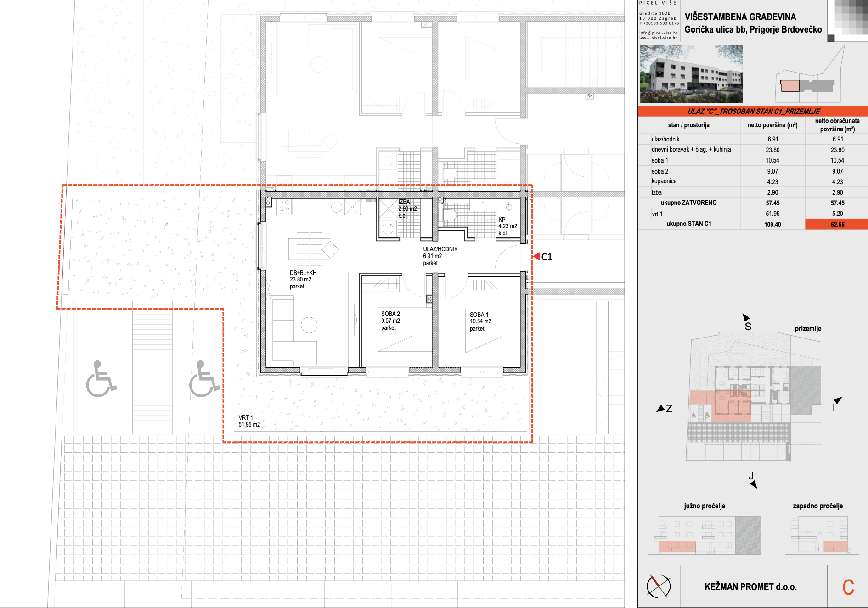Open the building rendering photo
The height and width of the screenshot is (608, 868).
click(x=691, y=74)
